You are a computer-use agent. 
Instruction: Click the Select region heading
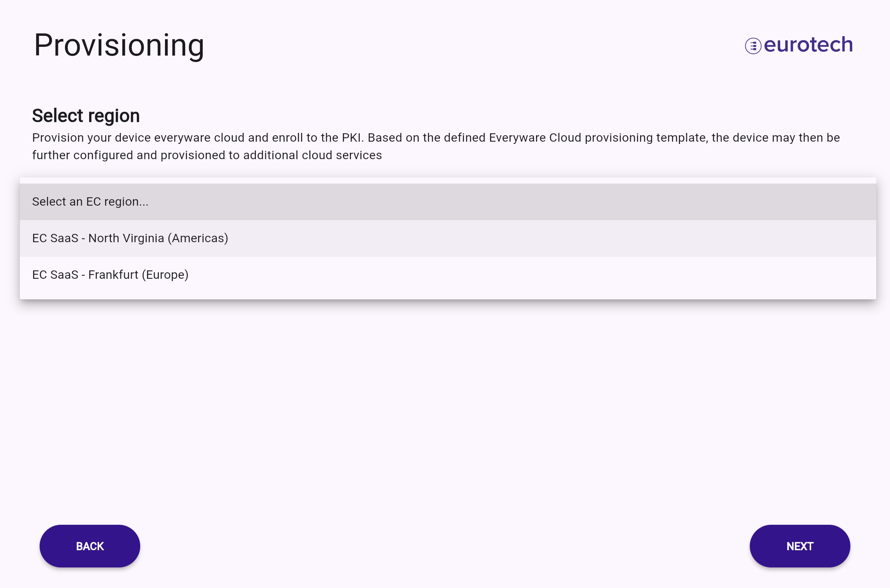[x=86, y=116]
